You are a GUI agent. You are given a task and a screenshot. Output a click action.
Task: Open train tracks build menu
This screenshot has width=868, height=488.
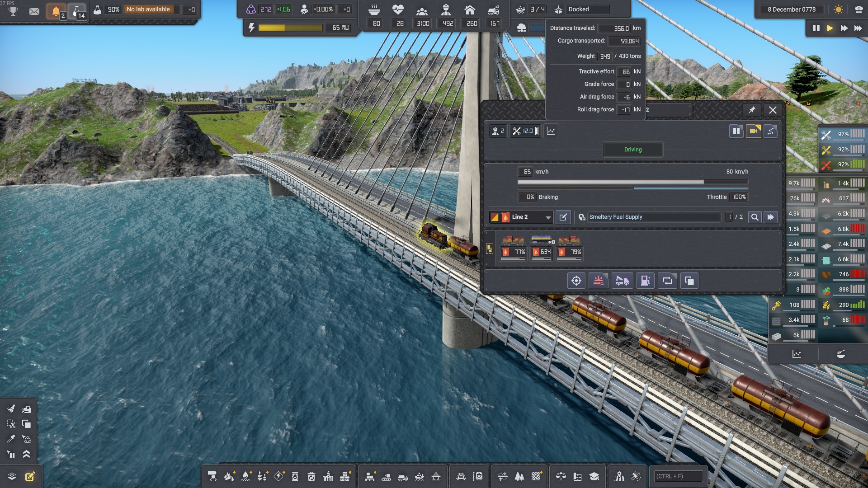click(461, 476)
